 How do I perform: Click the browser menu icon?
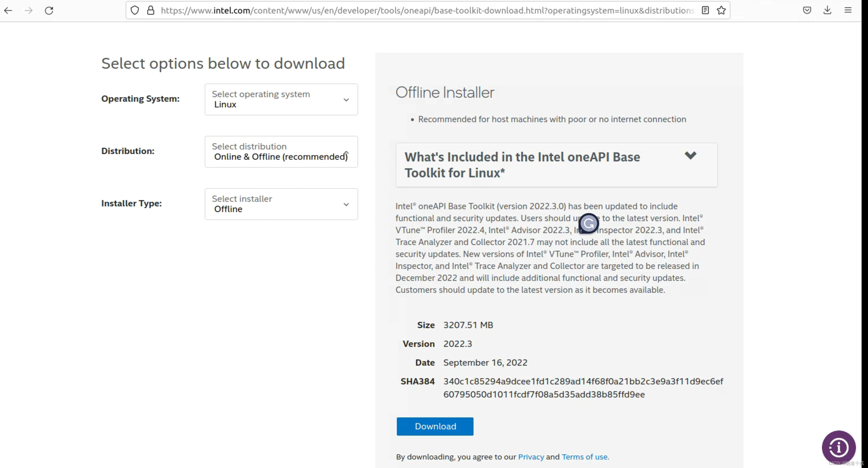848,10
